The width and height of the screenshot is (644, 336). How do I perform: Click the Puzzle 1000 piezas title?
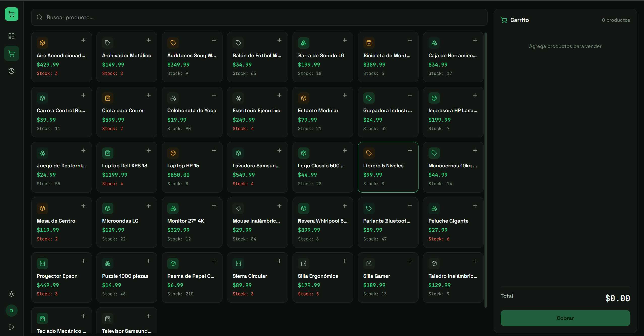(x=125, y=276)
